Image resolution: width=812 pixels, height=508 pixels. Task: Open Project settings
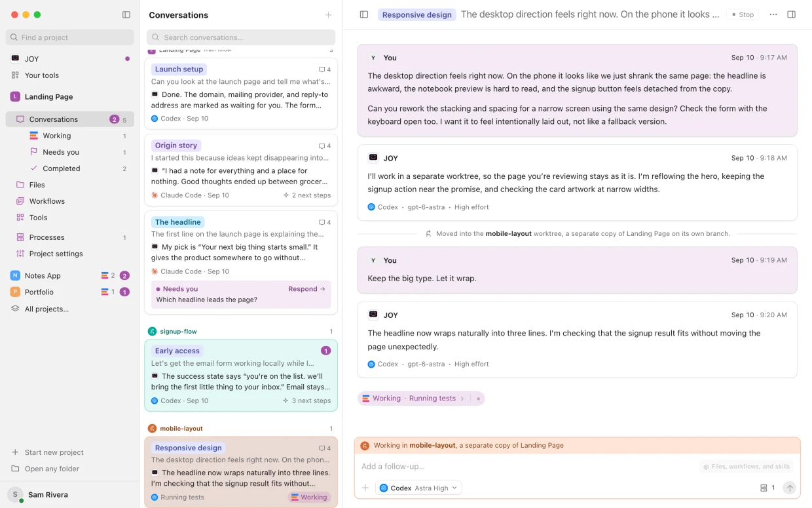click(x=69, y=254)
